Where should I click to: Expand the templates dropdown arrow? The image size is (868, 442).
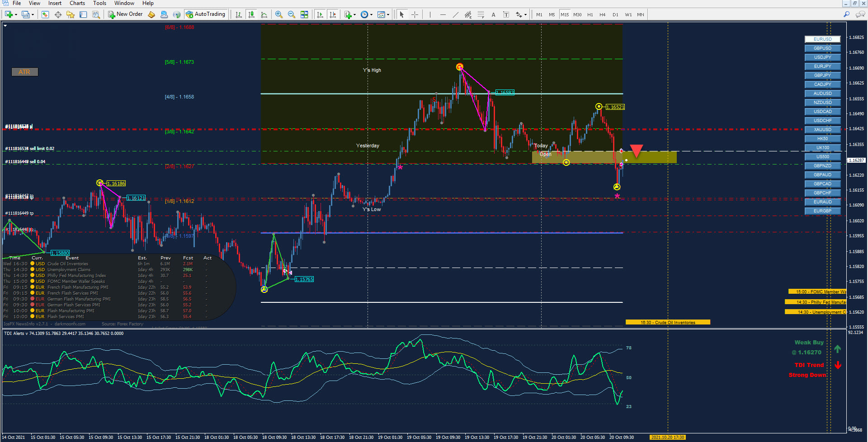[x=388, y=14]
